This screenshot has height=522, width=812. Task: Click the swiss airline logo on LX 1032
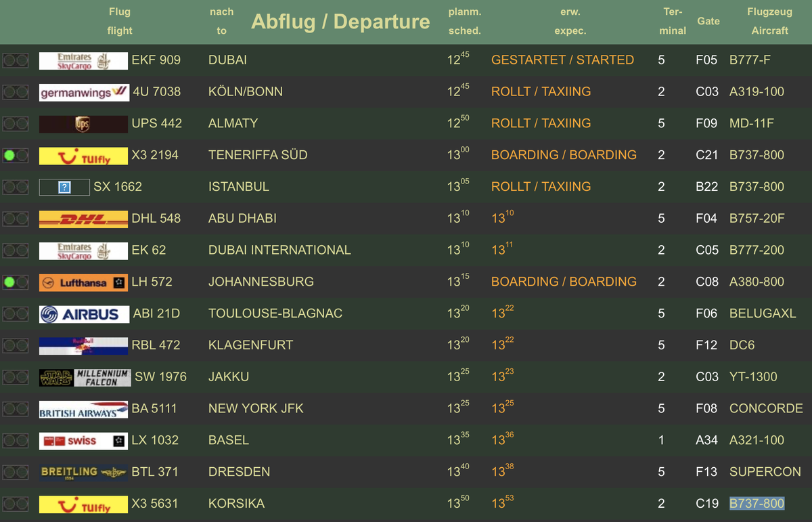click(83, 441)
